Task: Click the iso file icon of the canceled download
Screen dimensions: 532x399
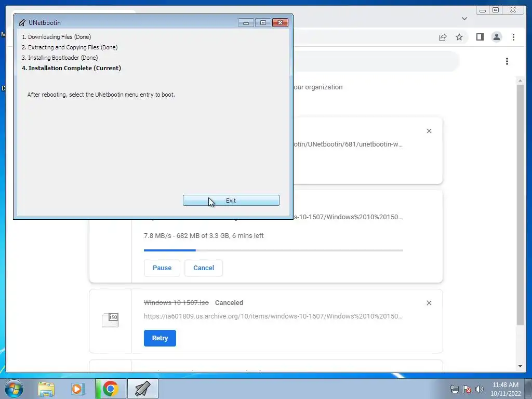Action: tap(110, 320)
